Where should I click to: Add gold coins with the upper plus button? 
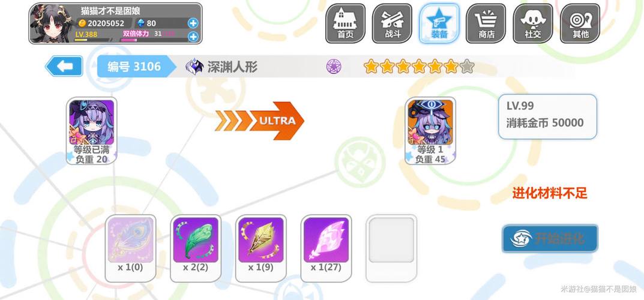coord(193,23)
